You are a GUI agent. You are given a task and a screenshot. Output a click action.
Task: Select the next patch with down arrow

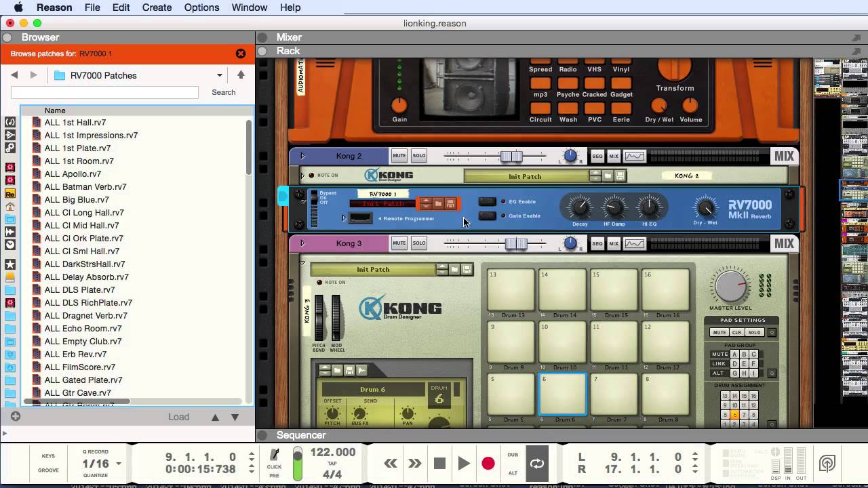point(235,418)
